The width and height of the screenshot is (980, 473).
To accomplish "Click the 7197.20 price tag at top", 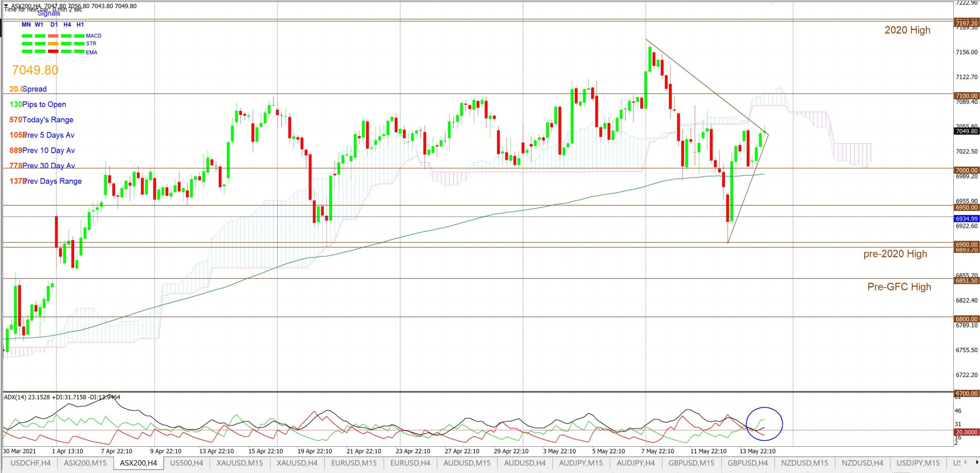I will coord(966,23).
